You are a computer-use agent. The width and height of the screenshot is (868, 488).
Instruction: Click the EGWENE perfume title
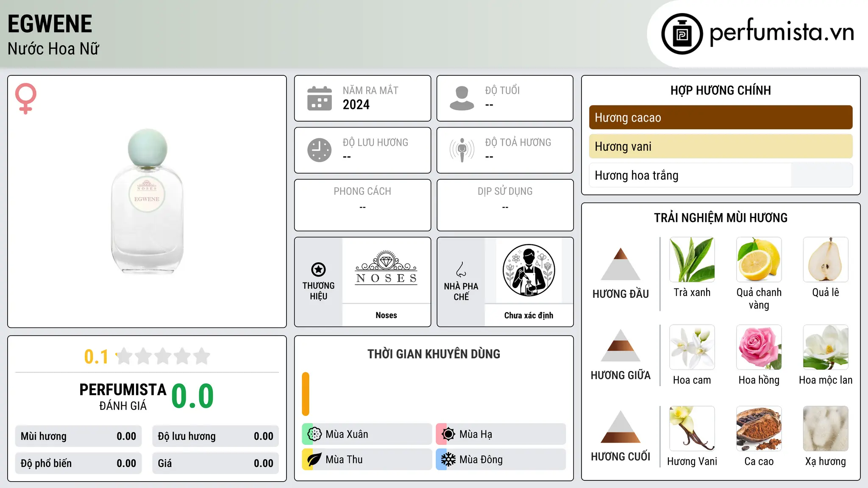click(x=50, y=24)
